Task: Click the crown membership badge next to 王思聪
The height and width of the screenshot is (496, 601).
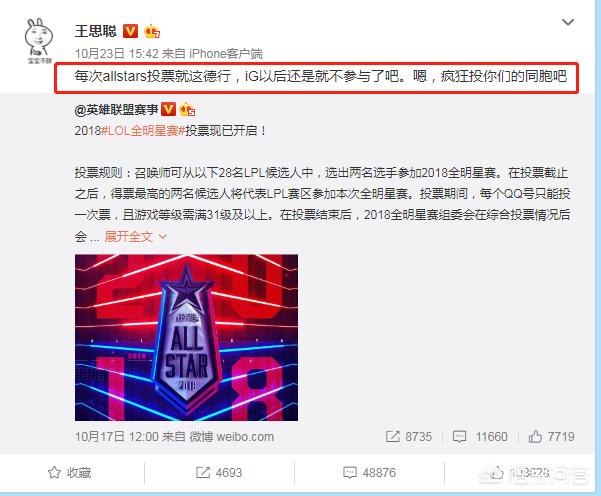Action: [x=152, y=31]
